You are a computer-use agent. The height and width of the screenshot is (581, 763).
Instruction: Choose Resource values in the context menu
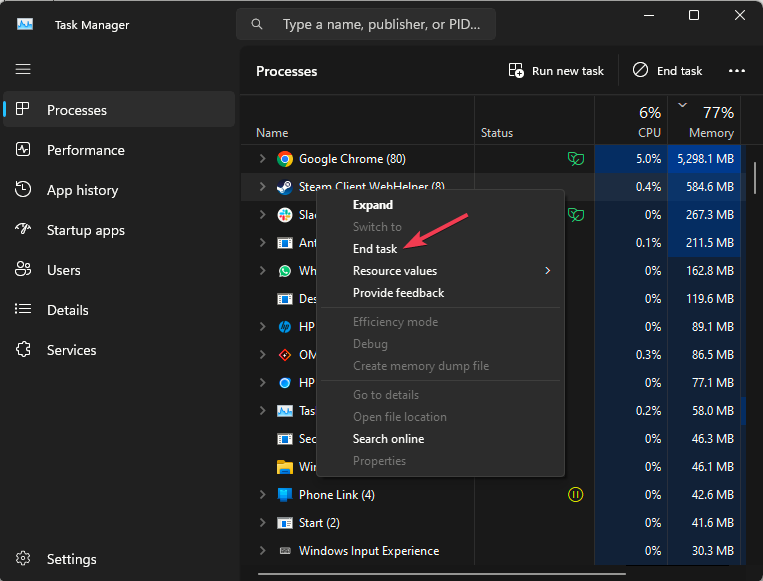click(440, 271)
